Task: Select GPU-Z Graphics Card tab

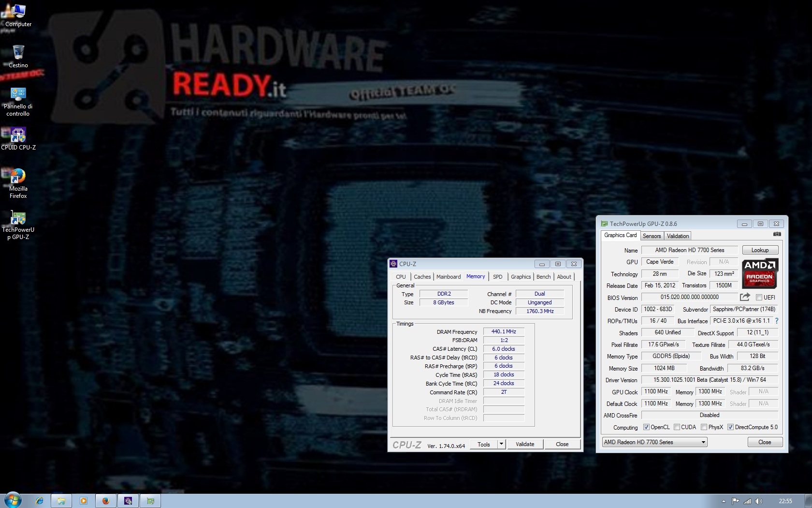Action: tap(621, 235)
